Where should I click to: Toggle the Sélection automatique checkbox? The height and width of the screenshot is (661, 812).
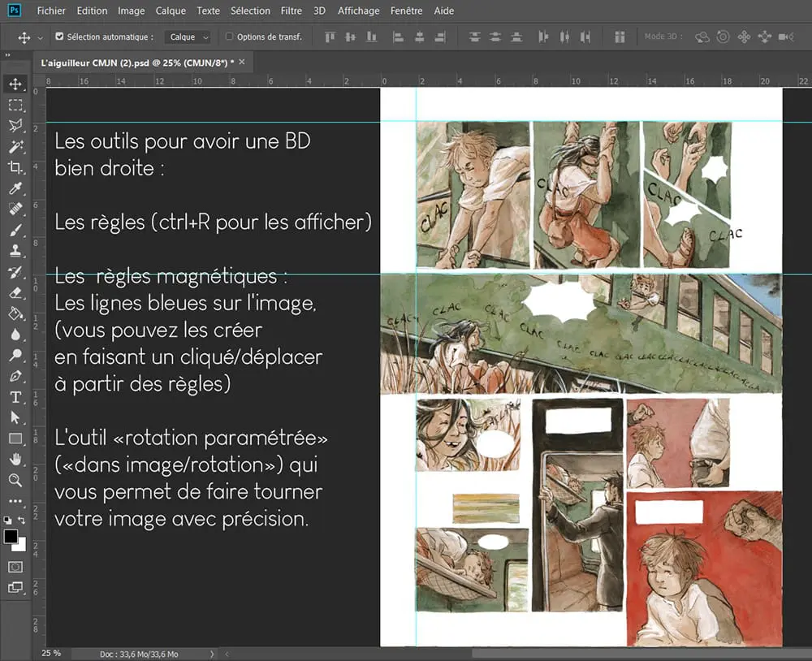coord(59,37)
